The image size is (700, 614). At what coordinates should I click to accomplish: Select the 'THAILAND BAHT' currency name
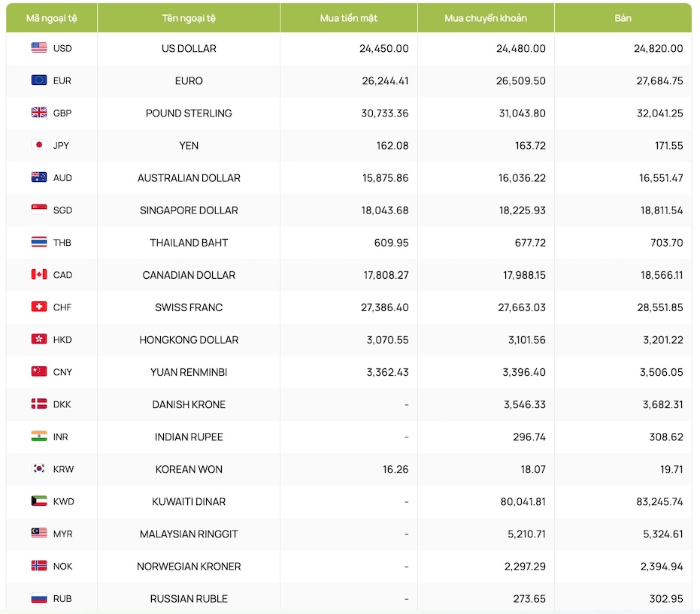tap(189, 243)
